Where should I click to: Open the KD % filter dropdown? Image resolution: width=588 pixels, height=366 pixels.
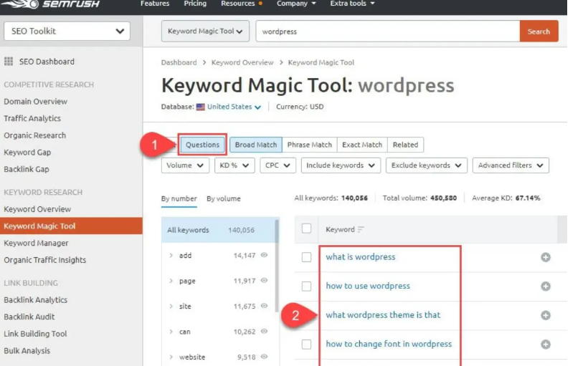(234, 165)
